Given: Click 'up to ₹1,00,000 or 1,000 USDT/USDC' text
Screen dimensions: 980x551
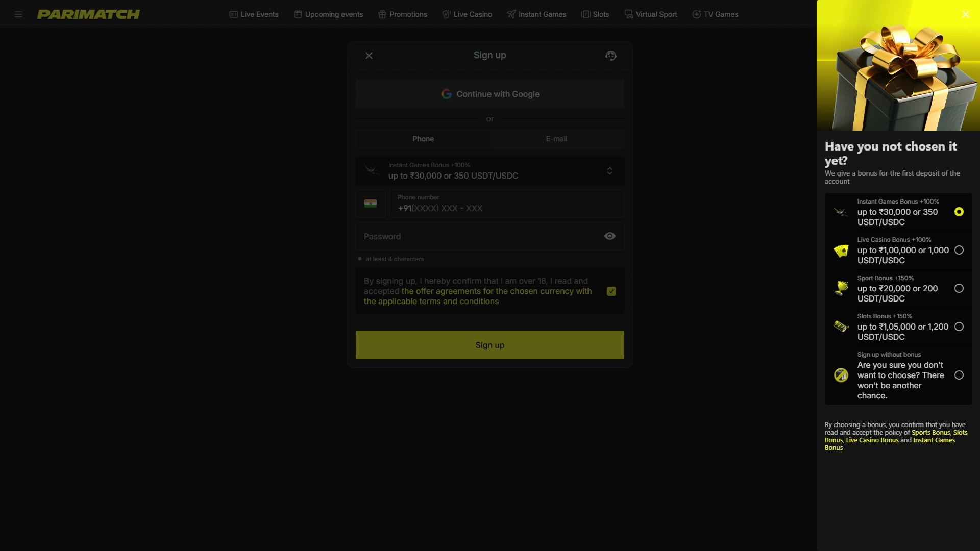Looking at the screenshot, I should (x=903, y=255).
